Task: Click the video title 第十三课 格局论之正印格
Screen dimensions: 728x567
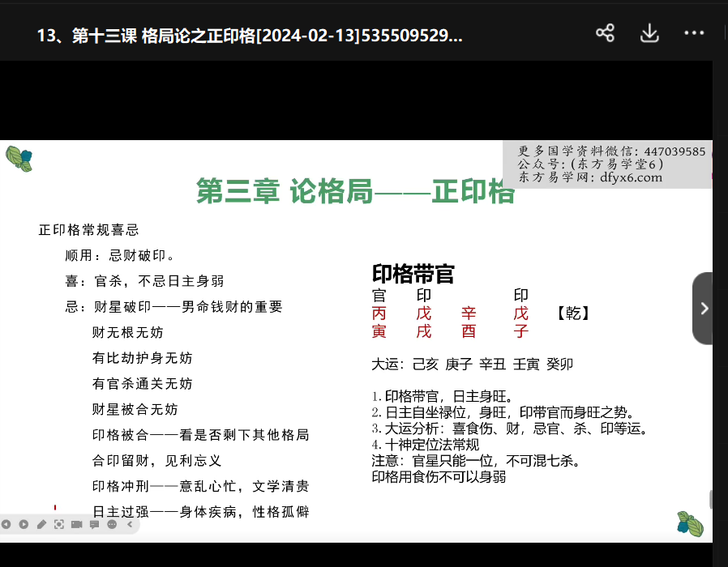Action: click(250, 36)
